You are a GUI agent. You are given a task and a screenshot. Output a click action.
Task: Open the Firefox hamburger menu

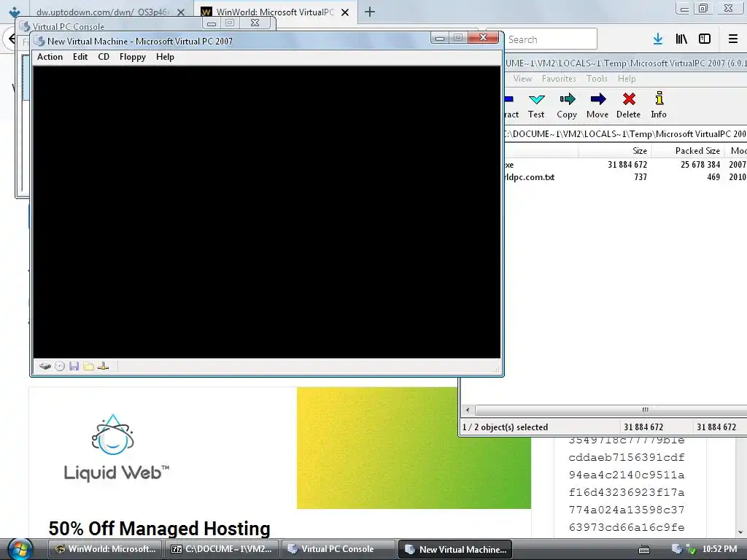[x=733, y=39]
